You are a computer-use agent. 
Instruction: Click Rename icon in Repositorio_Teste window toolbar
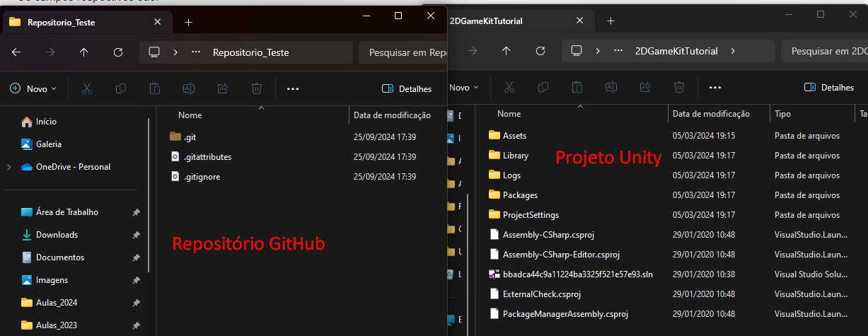(x=189, y=88)
